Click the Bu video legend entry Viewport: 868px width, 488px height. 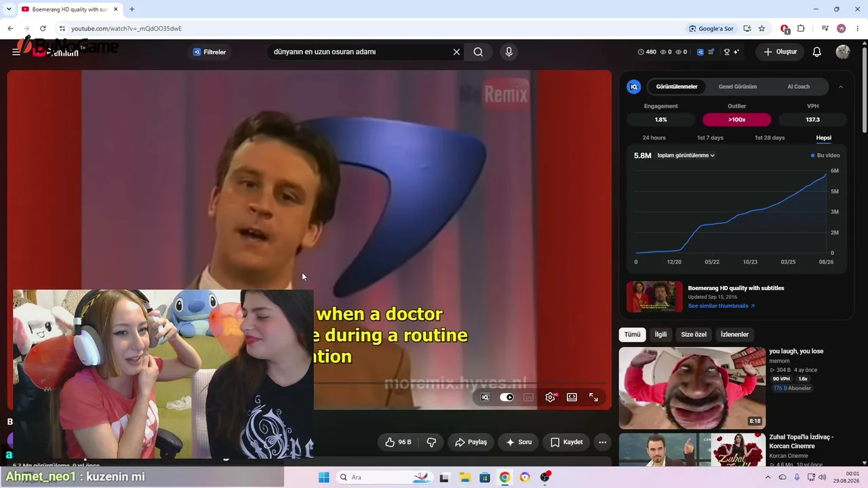click(825, 155)
